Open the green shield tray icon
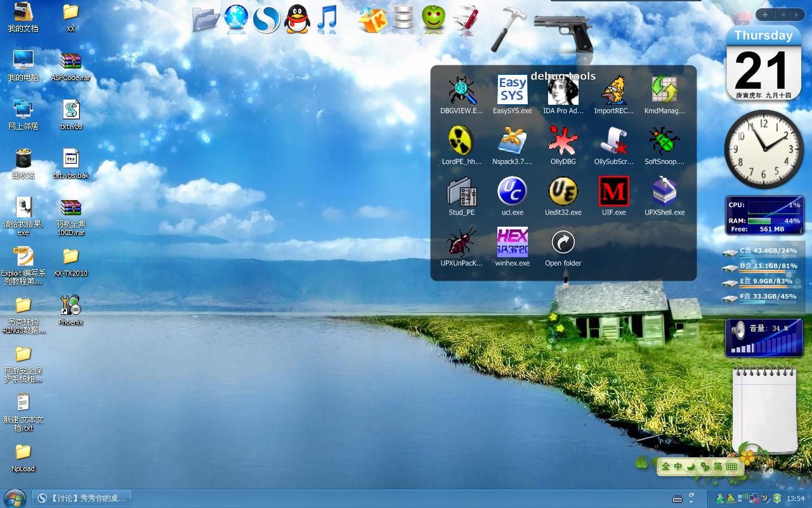This screenshot has width=812, height=508. [777, 498]
